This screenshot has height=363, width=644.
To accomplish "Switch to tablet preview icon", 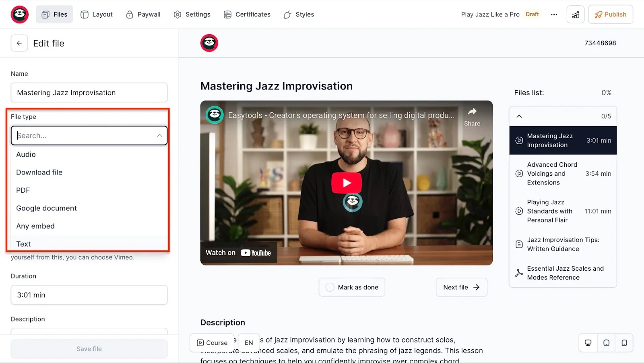I will pyautogui.click(x=606, y=343).
